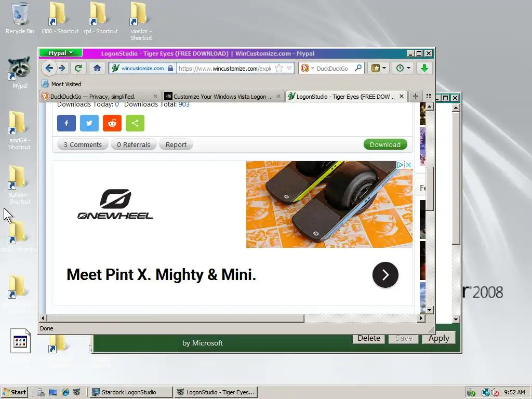Viewport: 532px width, 399px height.
Task: Open the Mypal application menu dropdown
Action: point(60,53)
